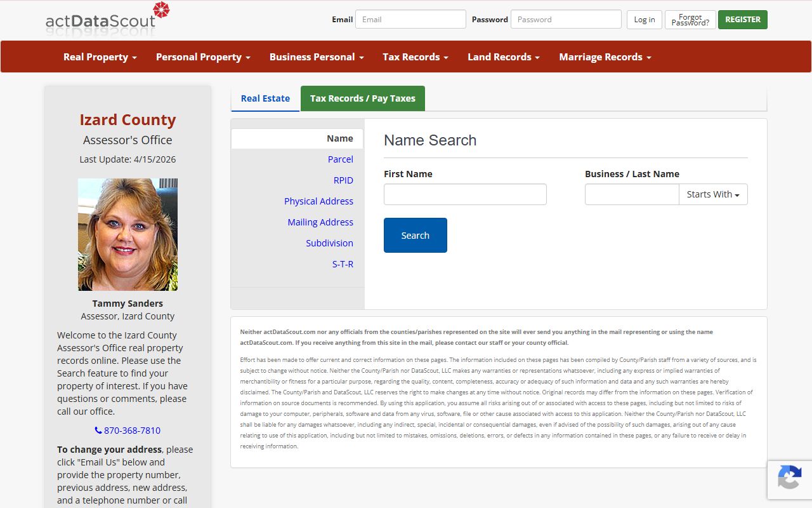This screenshot has height=508, width=812.
Task: Open the Personal Property menu
Action: (203, 57)
